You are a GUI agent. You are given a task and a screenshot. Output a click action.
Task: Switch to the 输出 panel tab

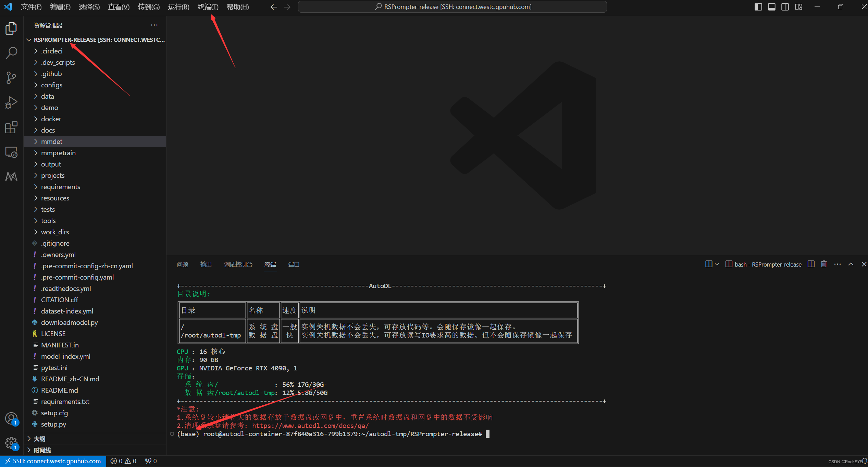tap(206, 265)
